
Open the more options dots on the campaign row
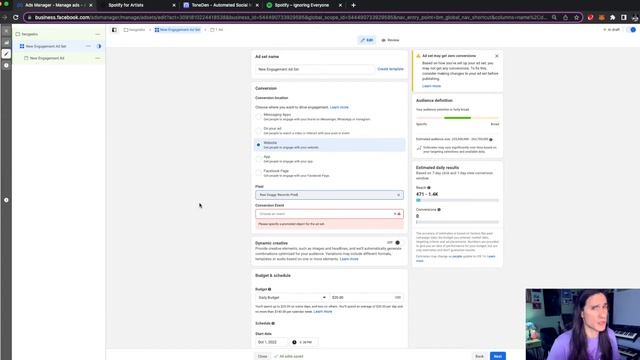(98, 34)
